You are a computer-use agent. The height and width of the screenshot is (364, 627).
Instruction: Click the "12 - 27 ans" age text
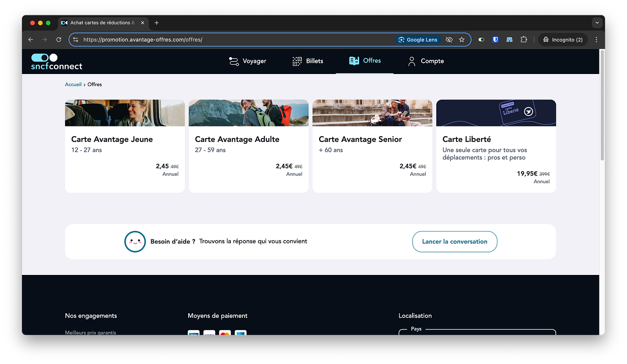[x=87, y=150]
